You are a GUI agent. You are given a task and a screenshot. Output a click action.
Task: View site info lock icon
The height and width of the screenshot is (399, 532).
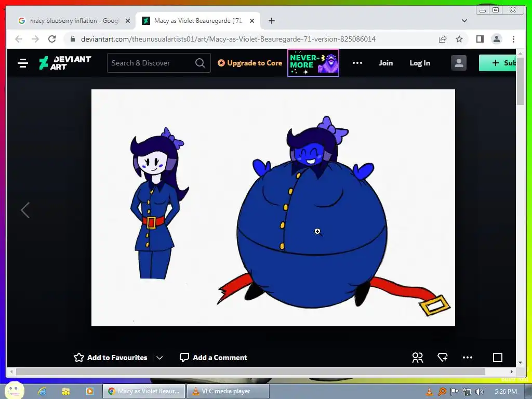click(72, 39)
